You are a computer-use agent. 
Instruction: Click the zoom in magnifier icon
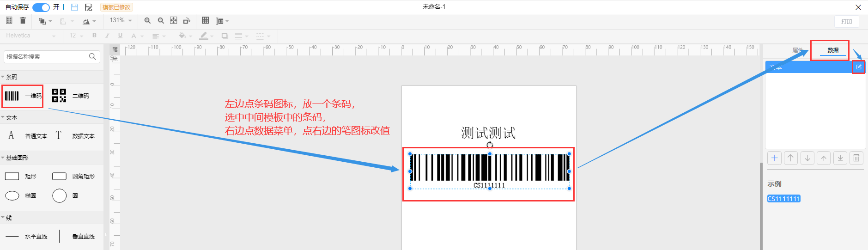tap(147, 21)
